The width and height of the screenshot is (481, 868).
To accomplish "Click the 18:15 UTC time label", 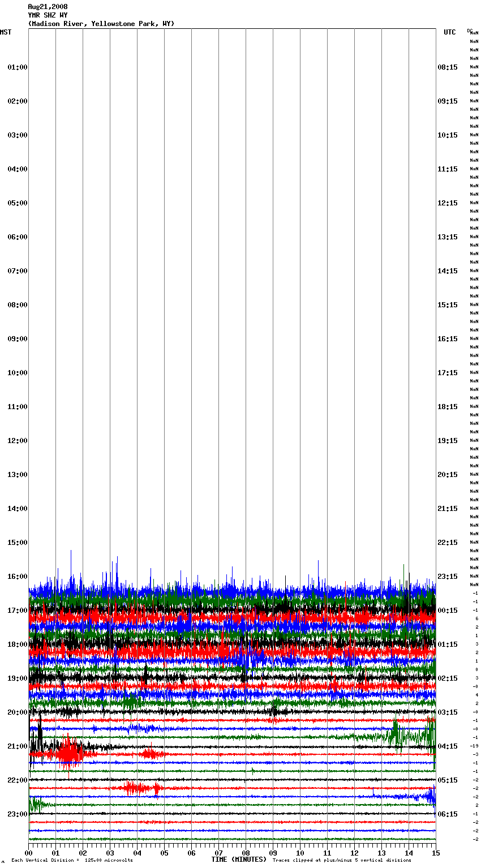I will tap(448, 407).
